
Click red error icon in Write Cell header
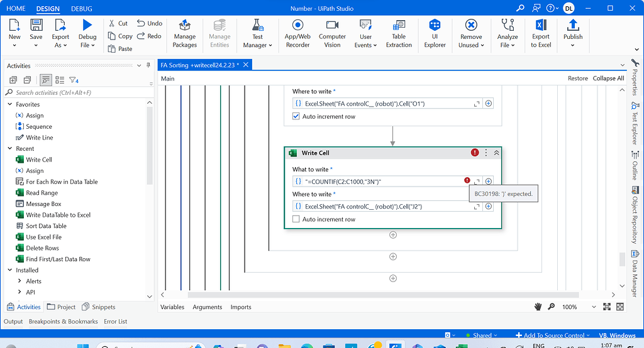tap(475, 153)
